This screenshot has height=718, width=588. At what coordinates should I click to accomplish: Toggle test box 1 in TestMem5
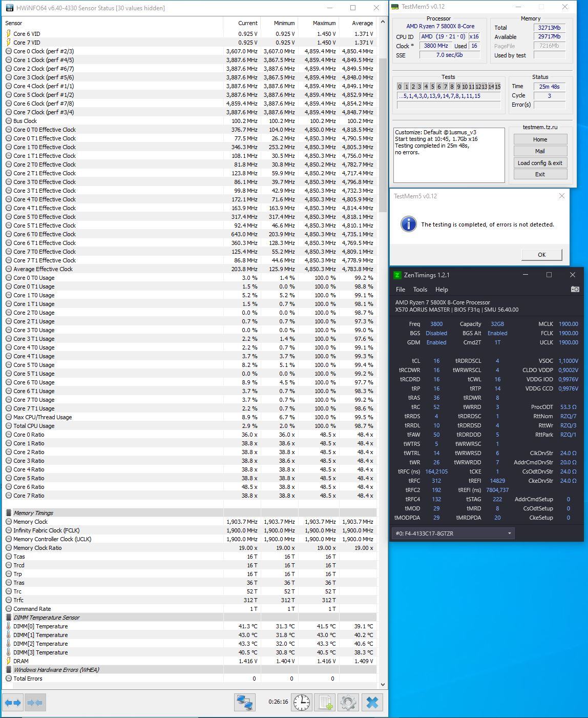407,87
